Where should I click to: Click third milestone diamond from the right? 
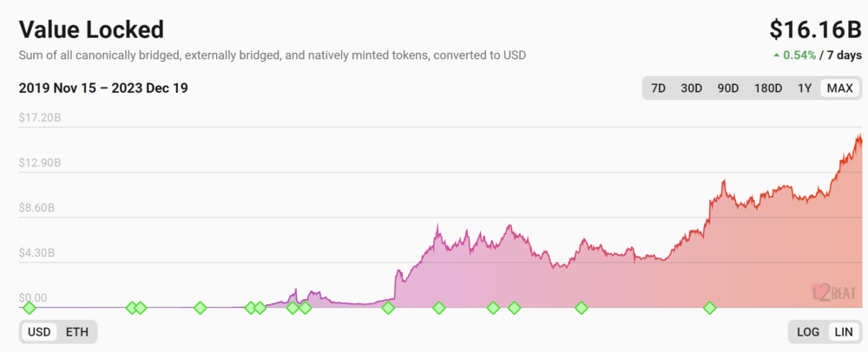tap(514, 308)
